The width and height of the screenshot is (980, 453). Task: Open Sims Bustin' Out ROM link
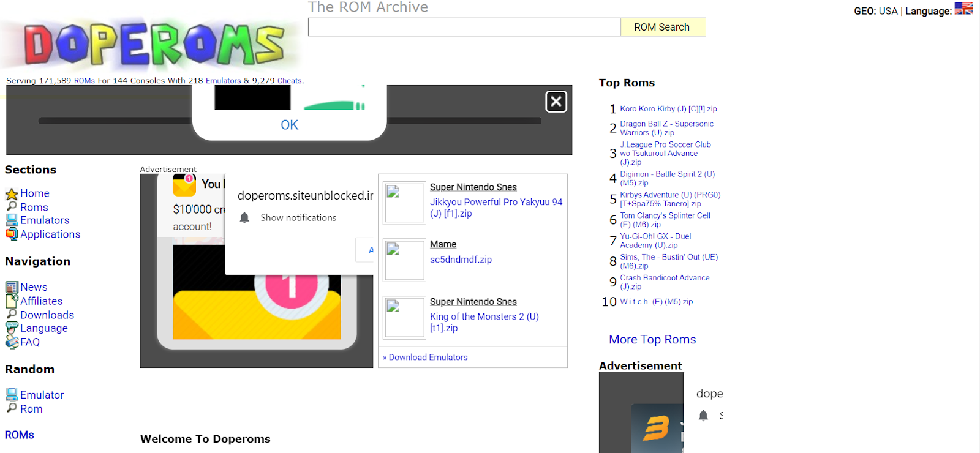point(669,261)
